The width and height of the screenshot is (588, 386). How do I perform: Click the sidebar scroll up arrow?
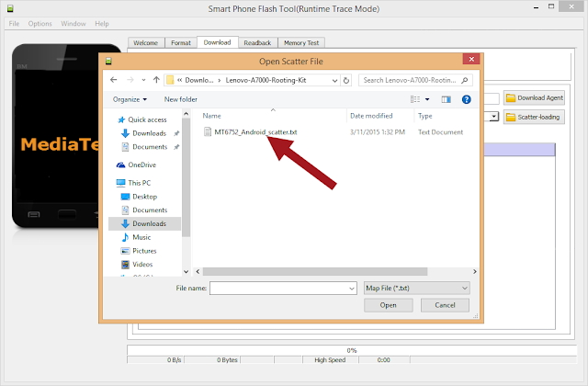(x=186, y=113)
